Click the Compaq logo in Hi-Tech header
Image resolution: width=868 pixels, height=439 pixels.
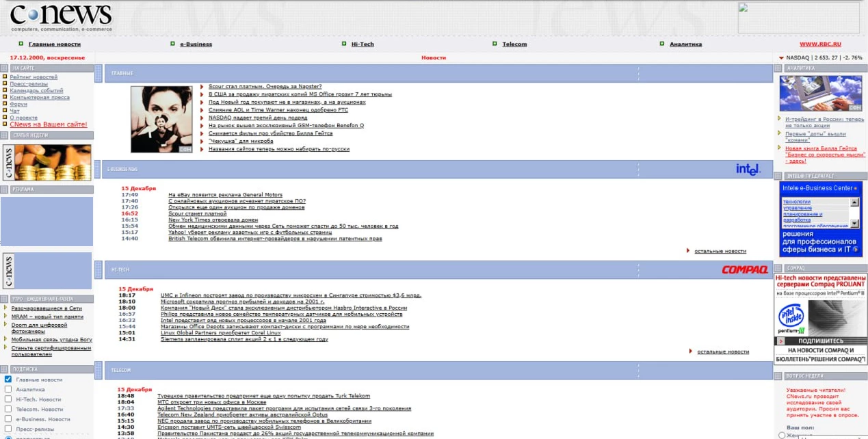pos(744,269)
